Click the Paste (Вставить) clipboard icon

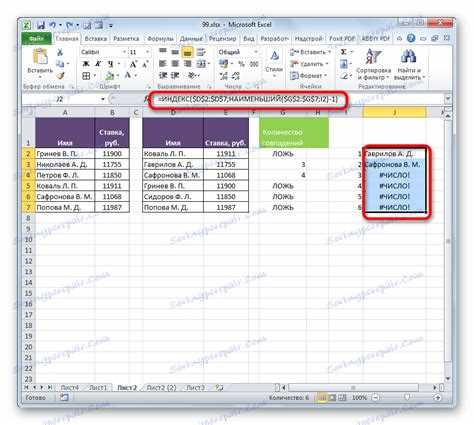tap(40, 57)
